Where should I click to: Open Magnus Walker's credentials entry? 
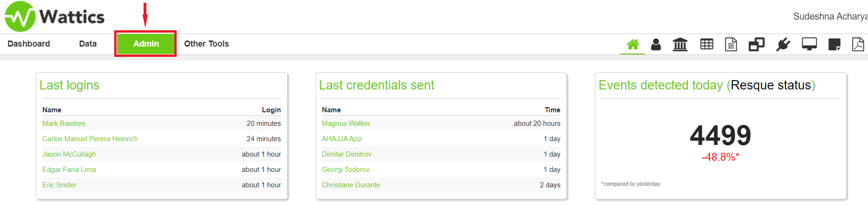346,123
